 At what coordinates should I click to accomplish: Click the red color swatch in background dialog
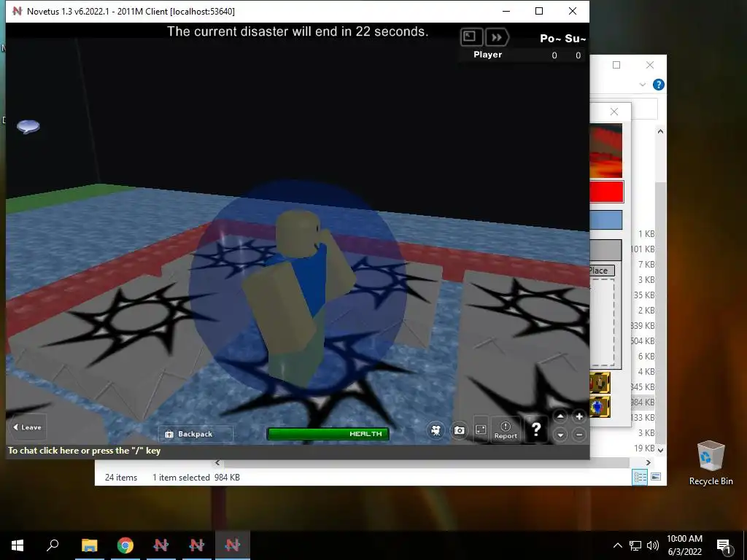click(x=606, y=192)
